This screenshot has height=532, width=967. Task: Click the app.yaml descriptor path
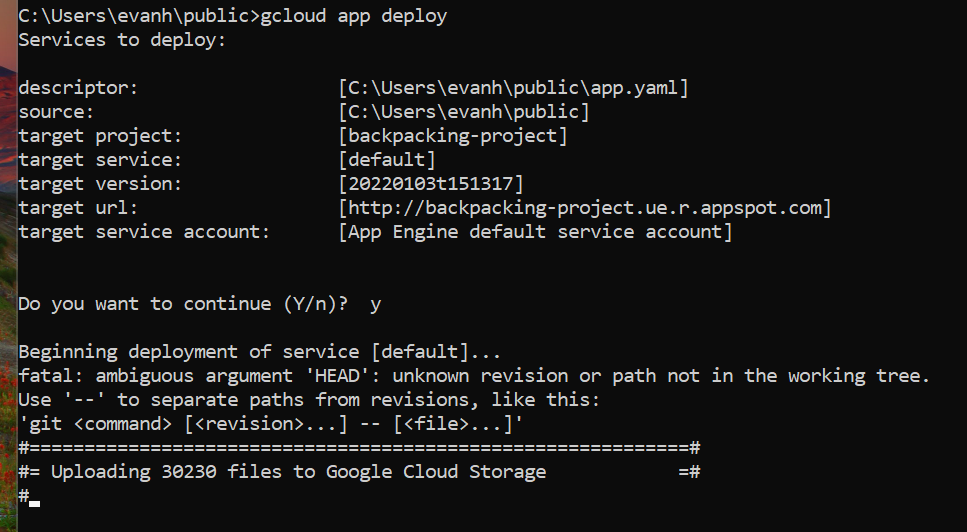tap(514, 88)
